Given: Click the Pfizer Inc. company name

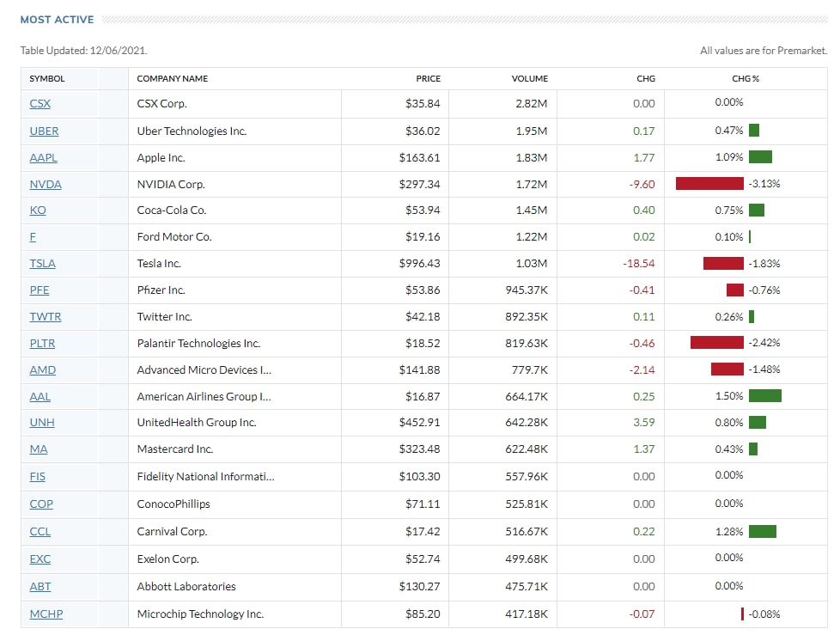Looking at the screenshot, I should [161, 290].
